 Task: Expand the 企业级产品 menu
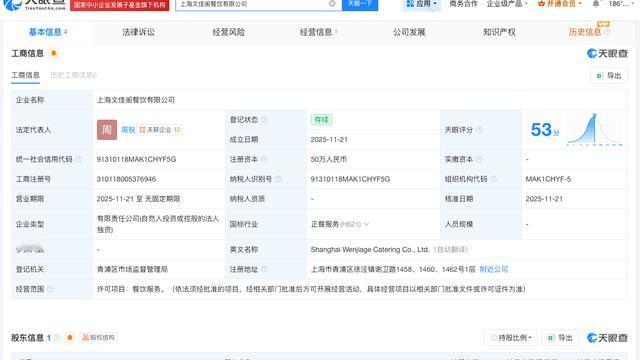[507, 4]
